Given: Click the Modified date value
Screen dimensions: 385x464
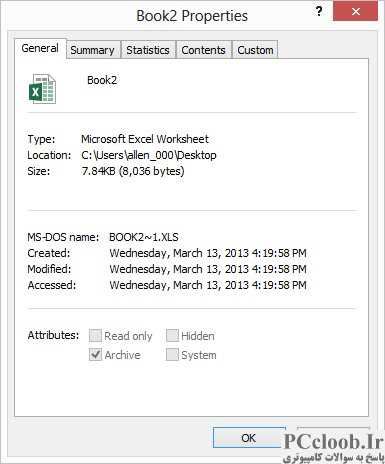Looking at the screenshot, I should [x=208, y=269].
